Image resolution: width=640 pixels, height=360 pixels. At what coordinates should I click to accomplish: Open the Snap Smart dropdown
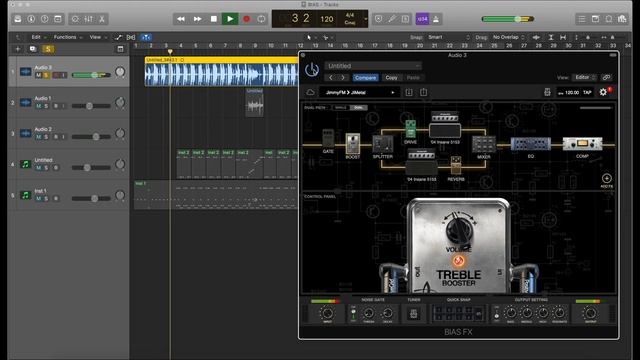click(448, 37)
